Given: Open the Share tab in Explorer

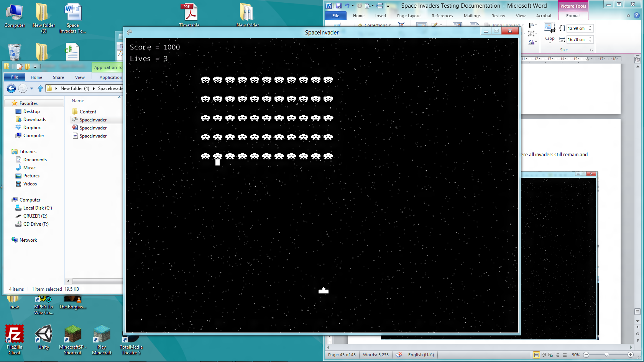Looking at the screenshot, I should click(58, 77).
